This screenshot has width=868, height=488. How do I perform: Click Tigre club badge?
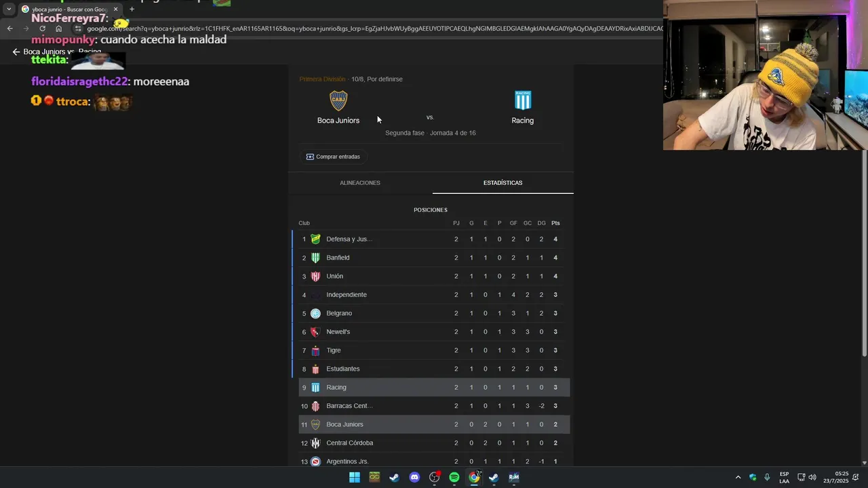[x=315, y=350]
